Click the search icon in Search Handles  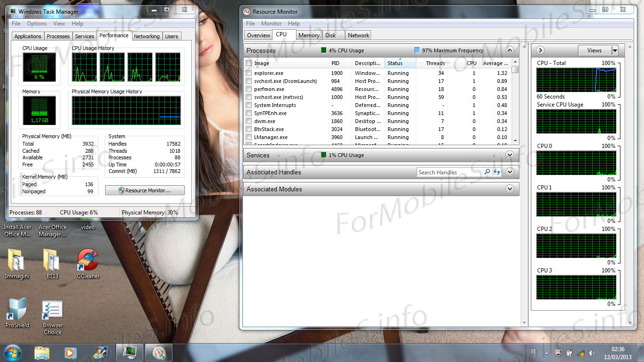coord(487,173)
